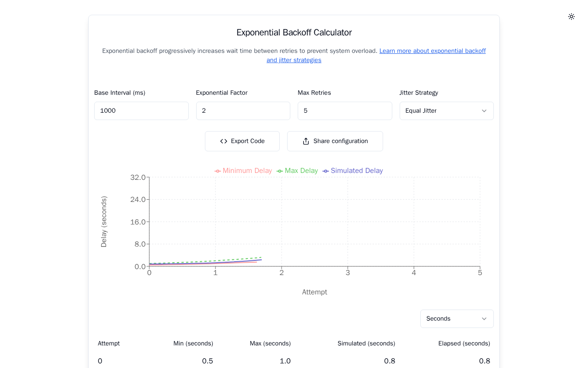Click the Max Delay legend marker
The image size is (588, 368).
tap(280, 171)
